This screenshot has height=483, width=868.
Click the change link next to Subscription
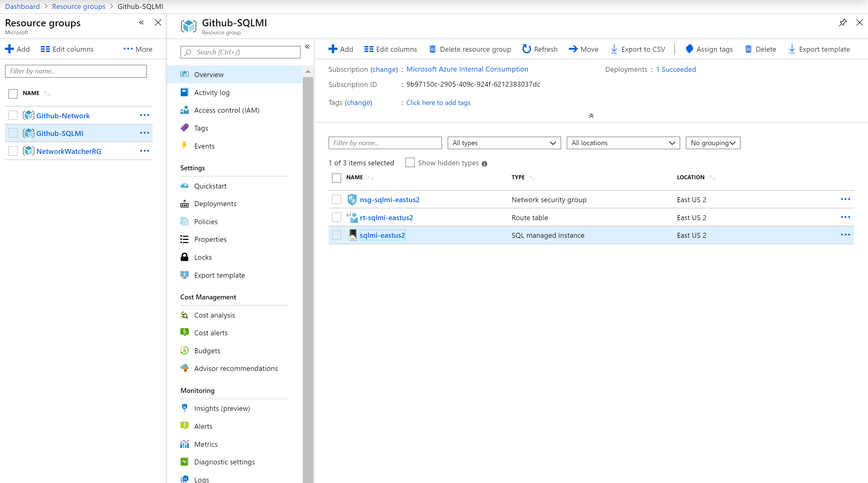click(x=384, y=69)
